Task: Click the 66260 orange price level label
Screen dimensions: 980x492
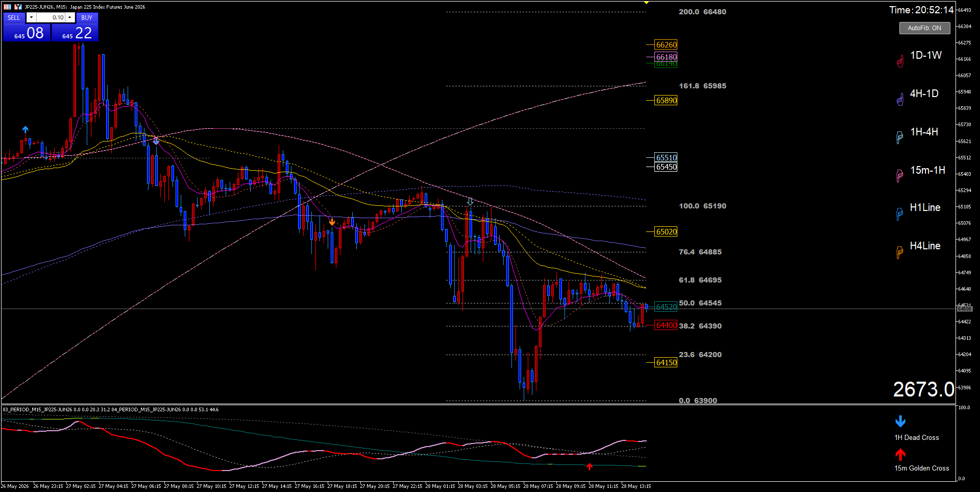Action: click(666, 45)
